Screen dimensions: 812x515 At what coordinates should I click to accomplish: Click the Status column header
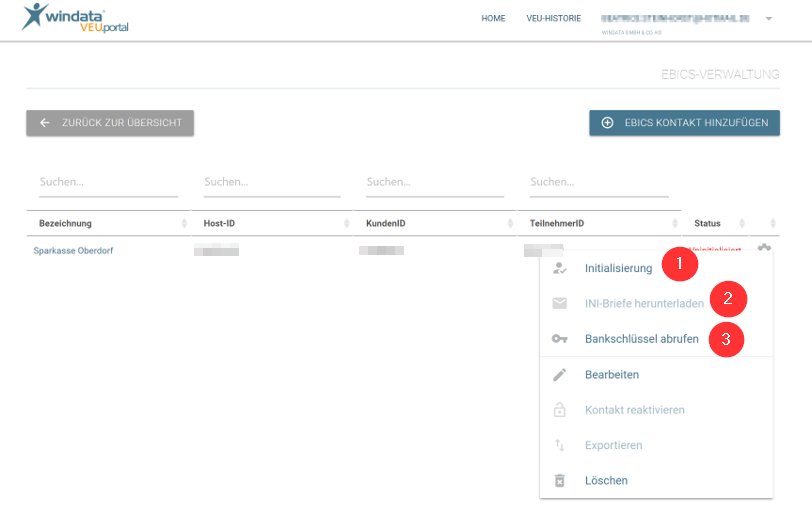click(x=707, y=223)
